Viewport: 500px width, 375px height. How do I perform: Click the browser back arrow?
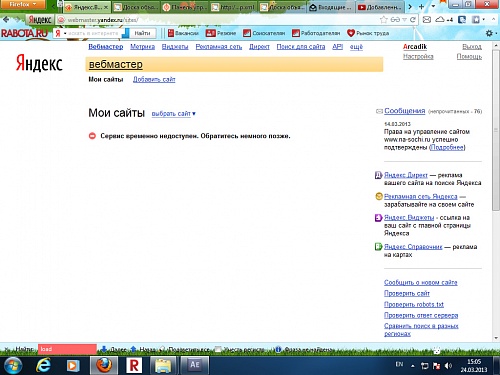pyautogui.click(x=6, y=20)
